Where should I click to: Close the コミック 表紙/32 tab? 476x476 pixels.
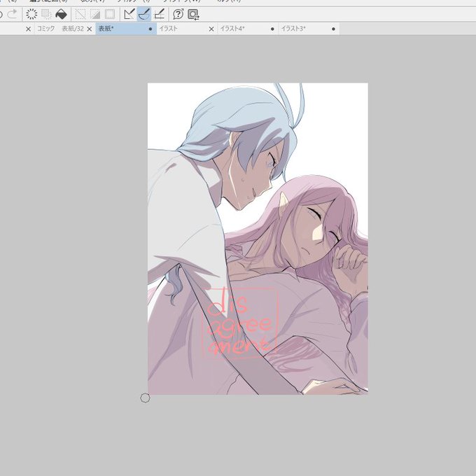[x=90, y=29]
